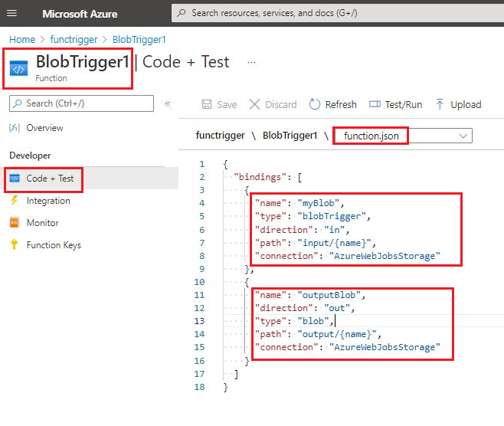504x426 pixels.
Task: Click "myBlob" value on line 4
Action: click(x=318, y=203)
